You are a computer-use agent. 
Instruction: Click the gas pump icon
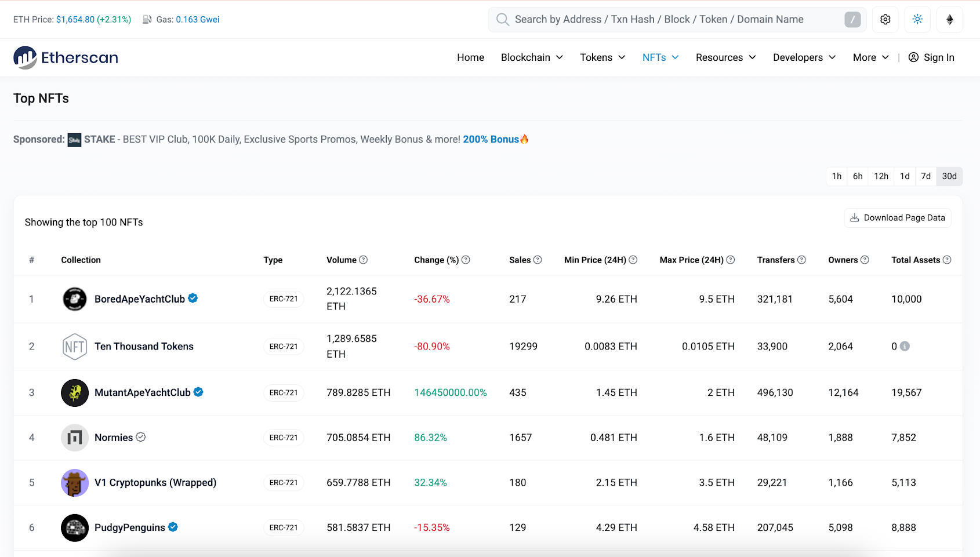[x=147, y=20]
